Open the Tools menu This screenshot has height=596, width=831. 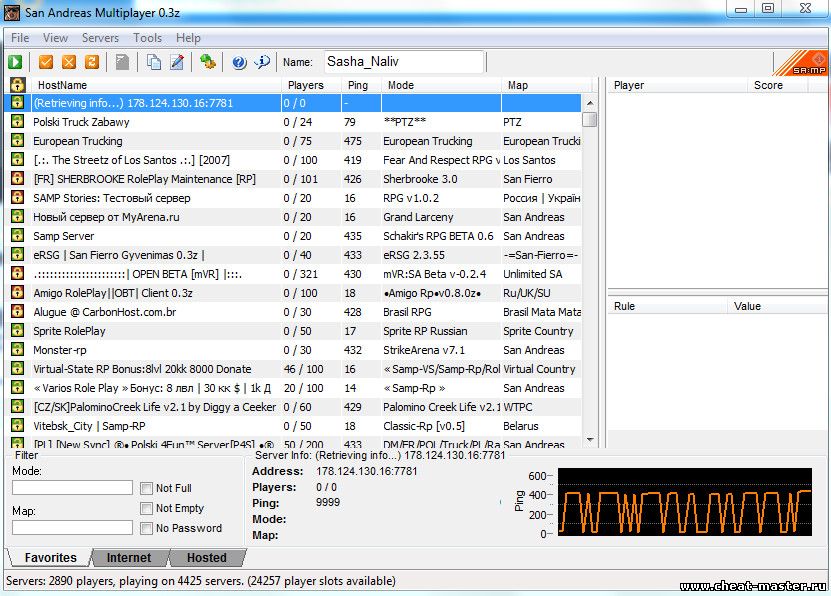point(147,38)
